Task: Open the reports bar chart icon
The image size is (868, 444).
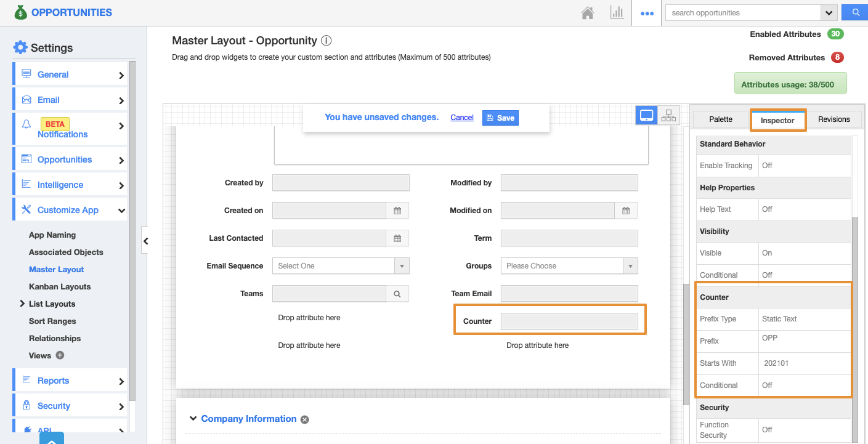Action: 617,13
